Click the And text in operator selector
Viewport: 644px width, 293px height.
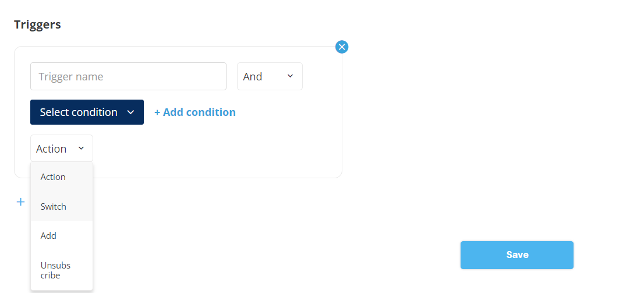tap(253, 77)
